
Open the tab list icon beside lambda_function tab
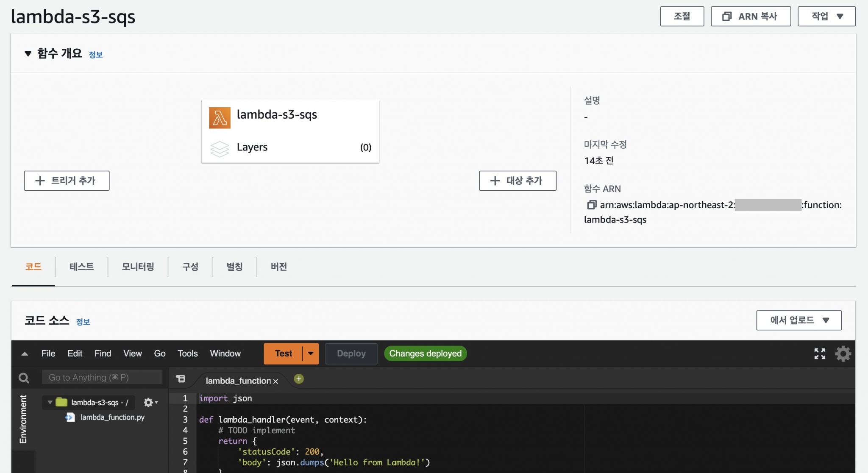coord(181,379)
